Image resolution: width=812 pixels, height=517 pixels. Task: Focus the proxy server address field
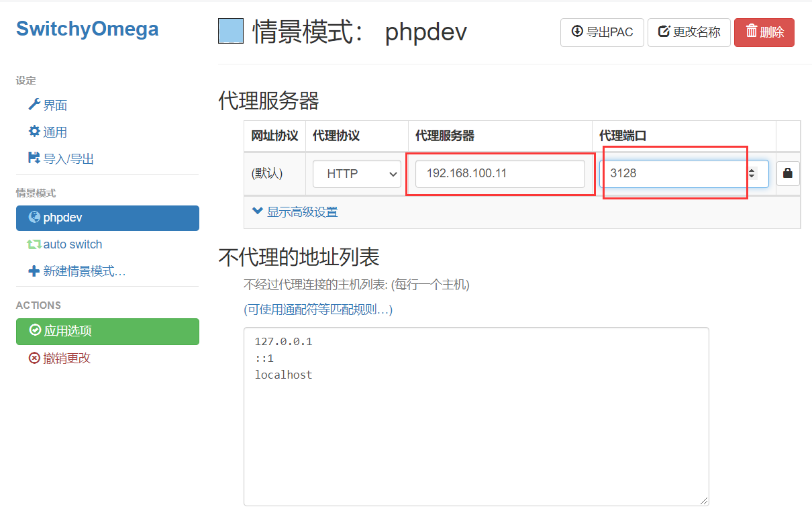pyautogui.click(x=500, y=173)
